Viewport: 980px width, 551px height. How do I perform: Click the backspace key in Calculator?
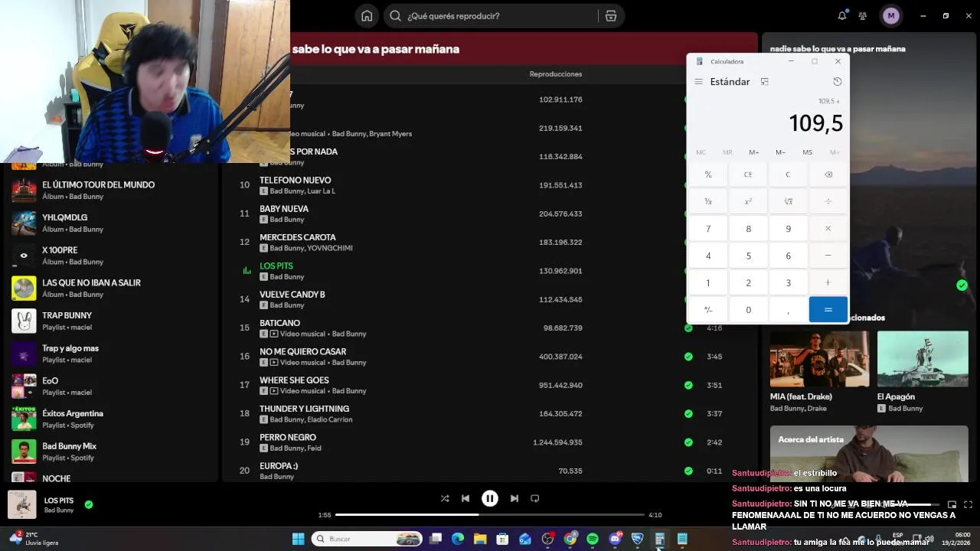[x=828, y=174]
